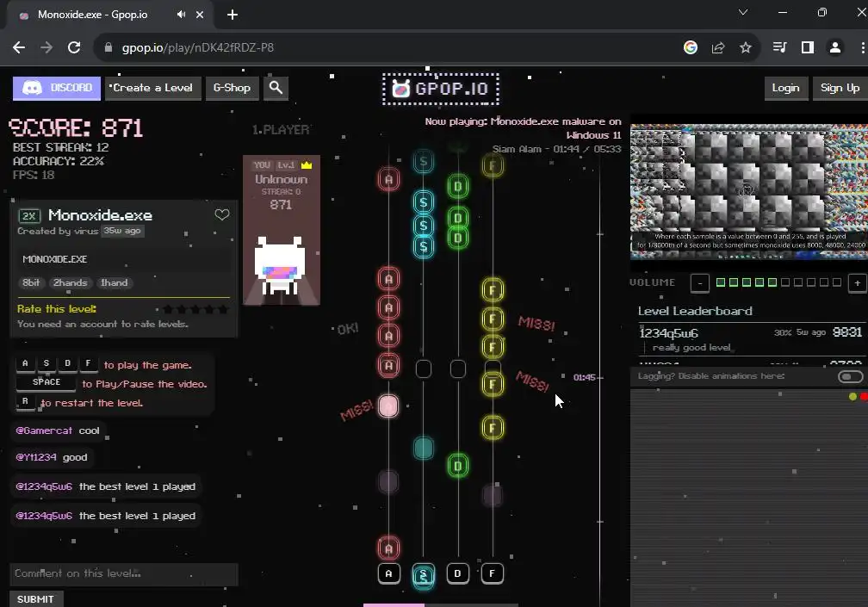868x607 pixels.
Task: Set volume to the first green block
Action: tap(720, 282)
